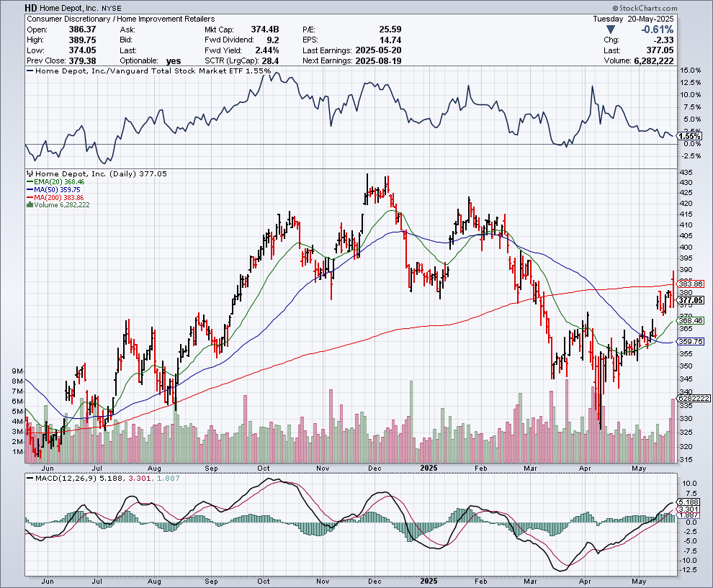Click Last price 377.05 in header
The image size is (713, 588).
[x=660, y=50]
